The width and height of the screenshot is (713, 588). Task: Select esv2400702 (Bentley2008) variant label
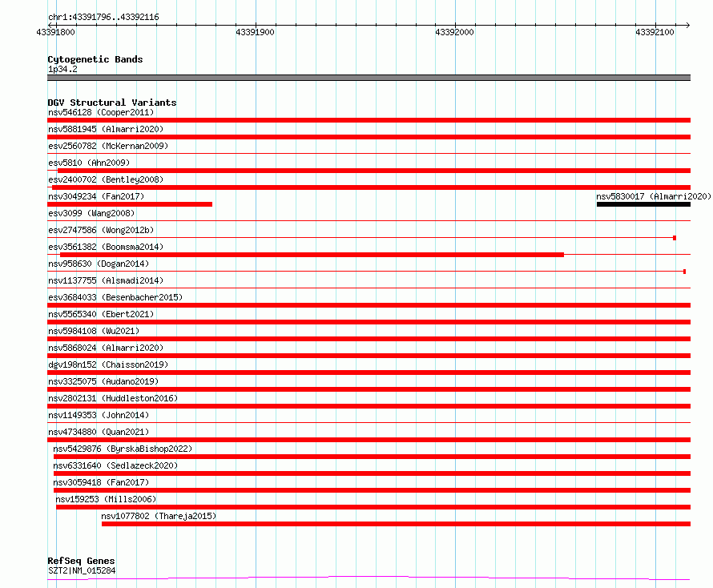[106, 179]
